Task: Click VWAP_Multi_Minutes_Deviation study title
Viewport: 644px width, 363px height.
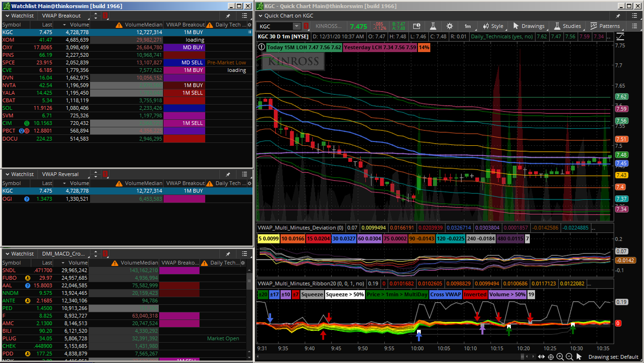Action: (x=301, y=227)
